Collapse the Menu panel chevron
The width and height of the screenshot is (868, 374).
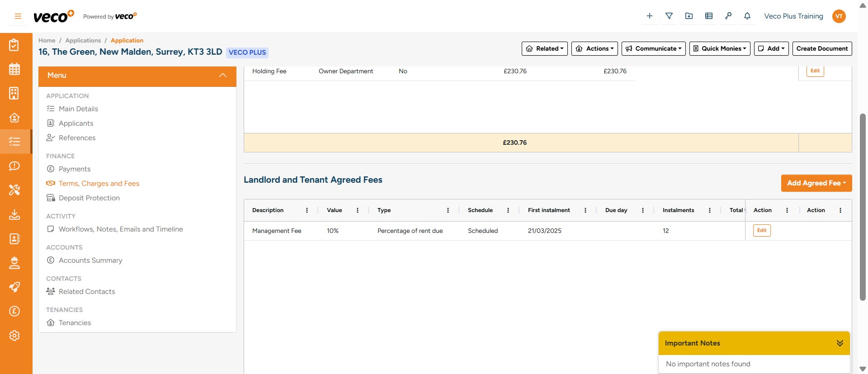click(222, 76)
